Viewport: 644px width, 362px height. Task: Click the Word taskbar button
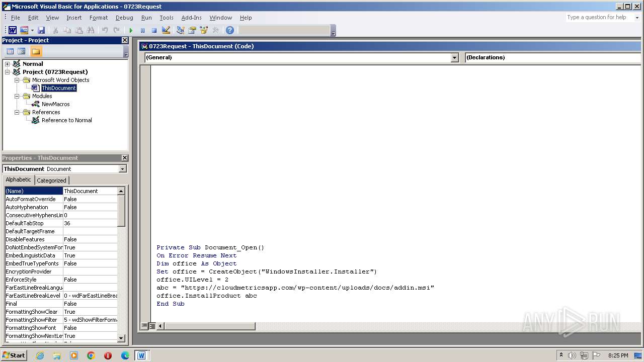click(141, 355)
